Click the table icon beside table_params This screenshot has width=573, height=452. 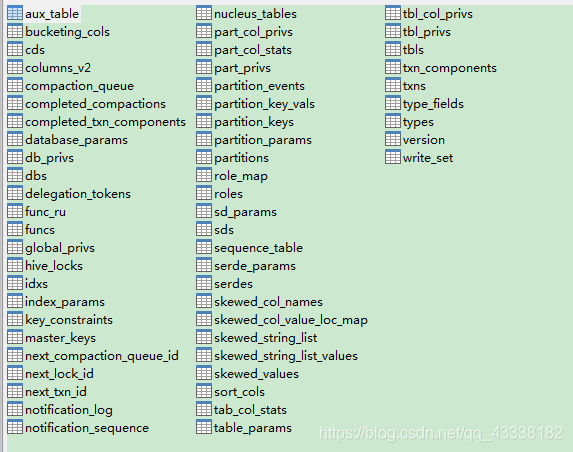point(204,428)
